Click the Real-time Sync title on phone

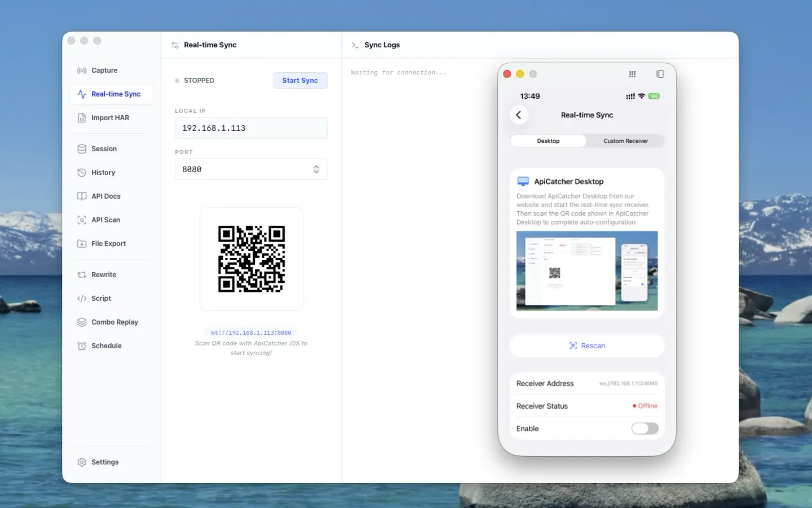tap(587, 115)
